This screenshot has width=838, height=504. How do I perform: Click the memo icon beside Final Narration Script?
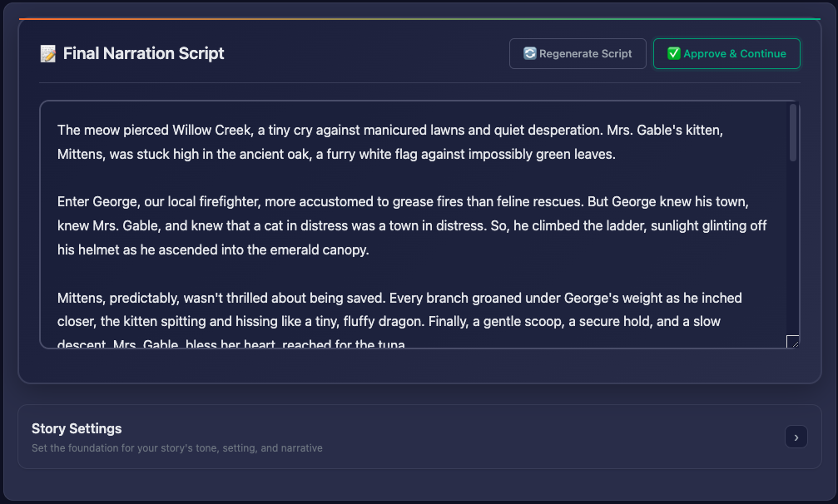click(48, 54)
